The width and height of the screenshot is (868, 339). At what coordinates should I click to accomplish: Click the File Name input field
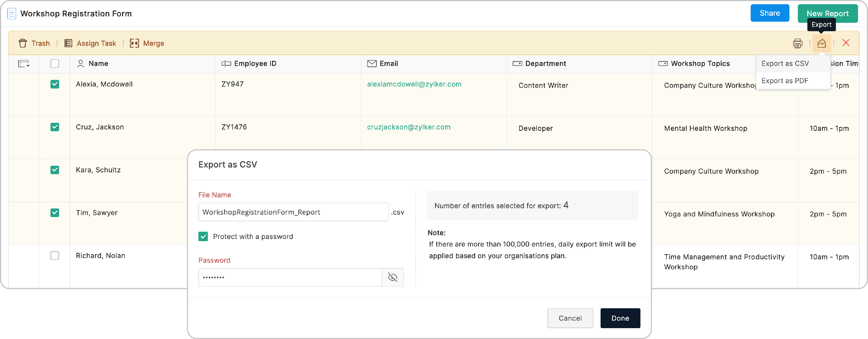point(294,212)
